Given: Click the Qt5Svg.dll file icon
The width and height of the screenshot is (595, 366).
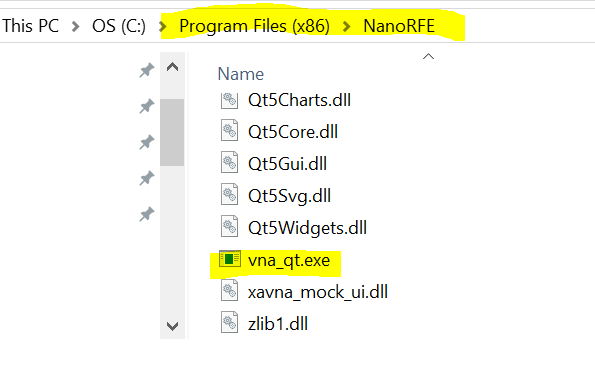Looking at the screenshot, I should coord(229,194).
